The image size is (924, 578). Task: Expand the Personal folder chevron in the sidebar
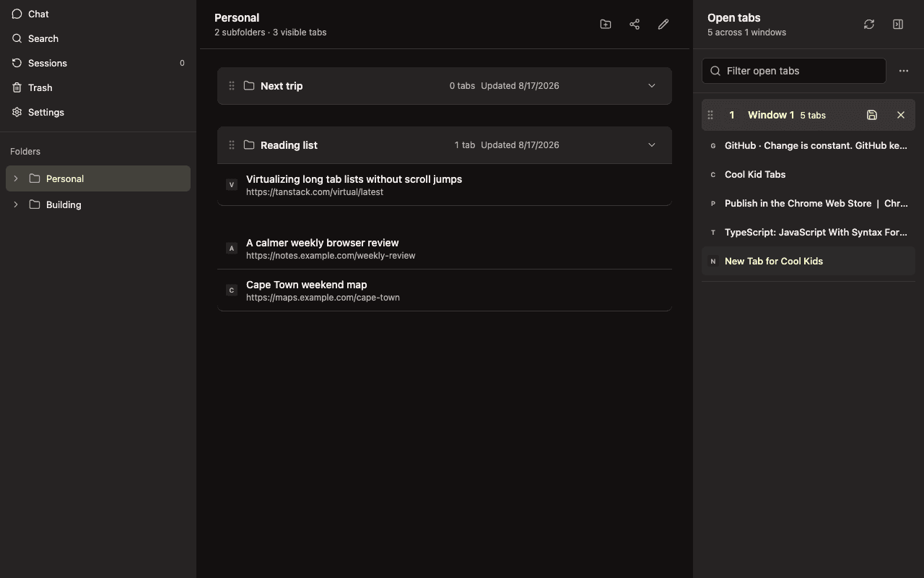16,178
